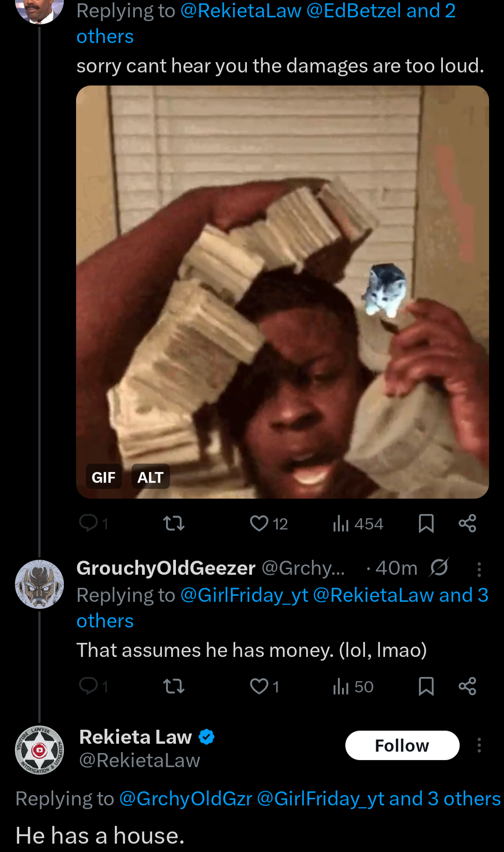This screenshot has height=852, width=504.
Task: Follow Rekieta Law
Action: (402, 745)
